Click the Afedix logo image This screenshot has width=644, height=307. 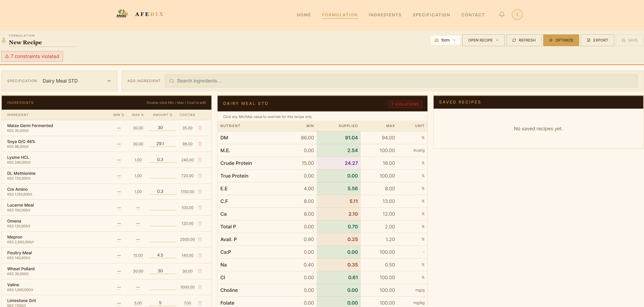(122, 14)
